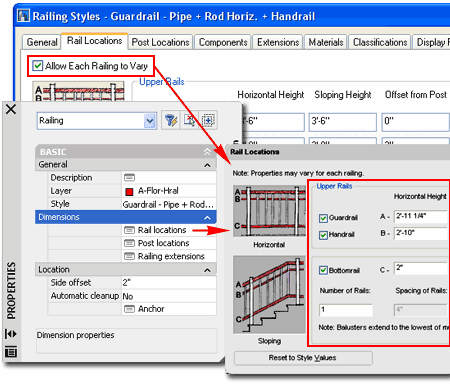Viewport: 450px width, 385px height.
Task: Open the Description worksheet icon
Action: [x=129, y=178]
